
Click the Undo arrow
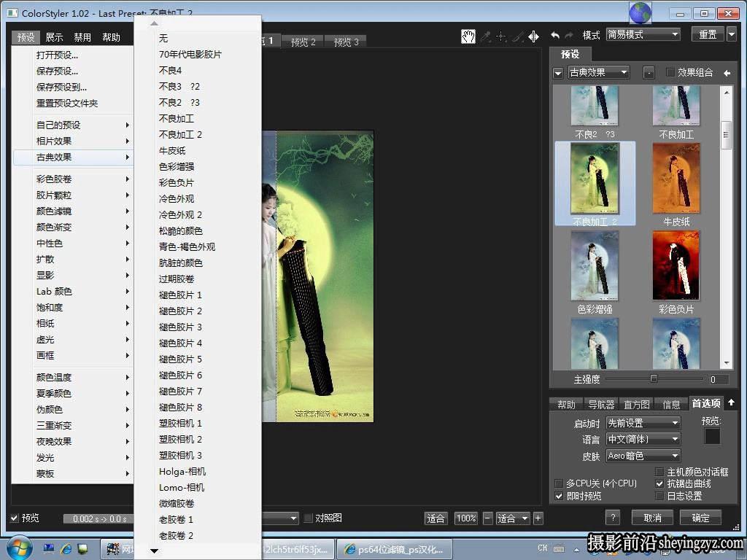tap(555, 35)
